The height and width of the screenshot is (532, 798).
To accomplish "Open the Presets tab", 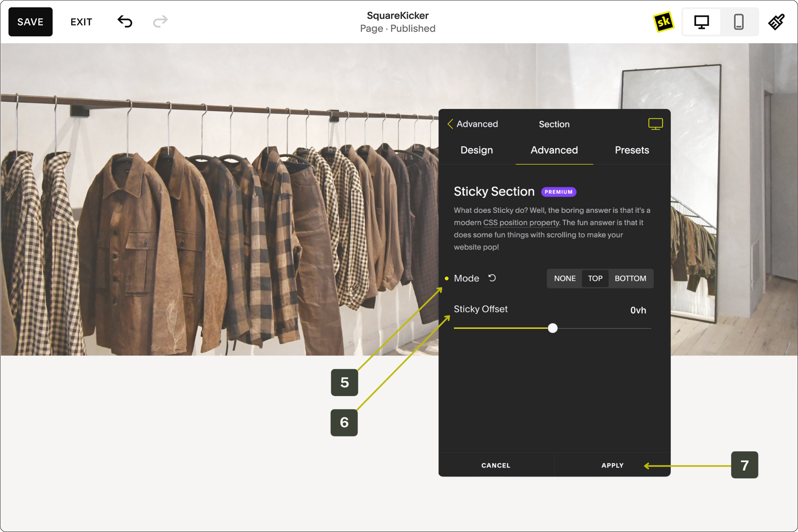I will (631, 150).
